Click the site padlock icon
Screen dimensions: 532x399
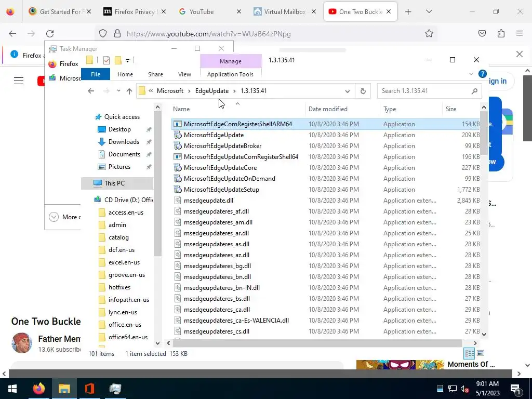[x=117, y=34]
